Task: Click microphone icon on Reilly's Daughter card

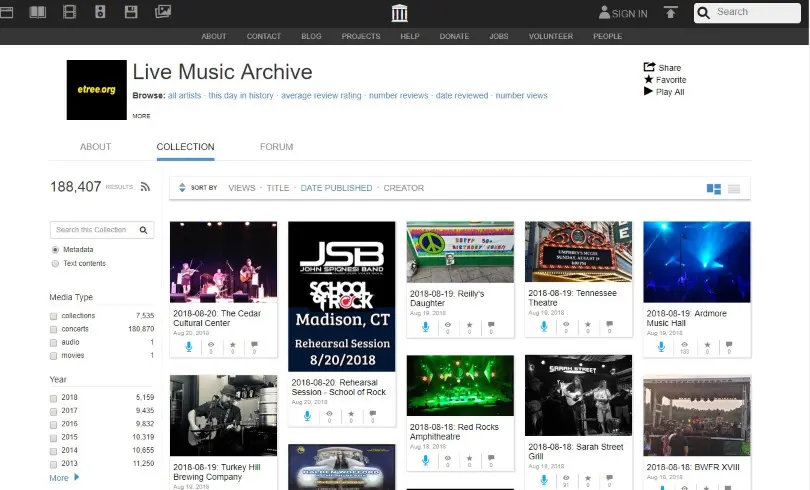Action: click(x=426, y=327)
